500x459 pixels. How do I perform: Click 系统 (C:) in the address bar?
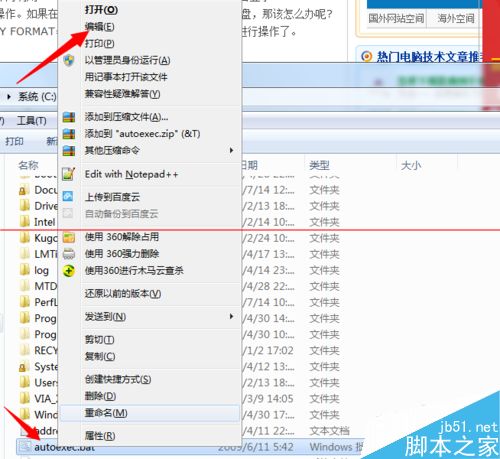pos(37,97)
